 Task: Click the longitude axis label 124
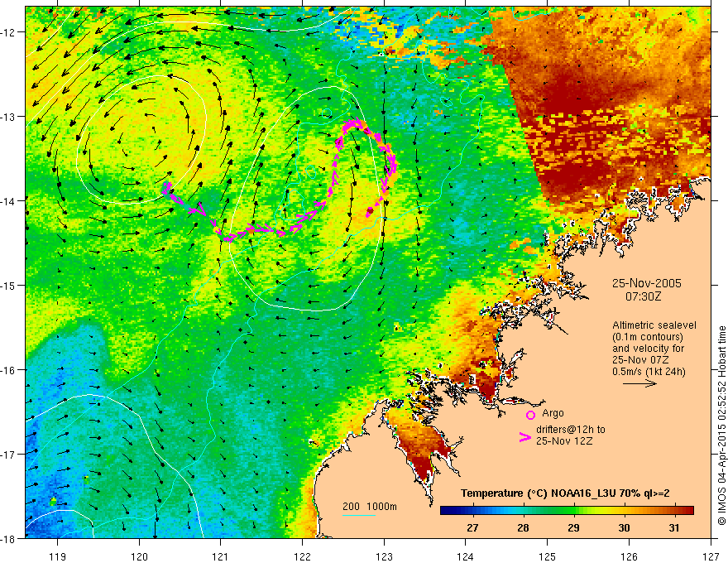pyautogui.click(x=466, y=556)
